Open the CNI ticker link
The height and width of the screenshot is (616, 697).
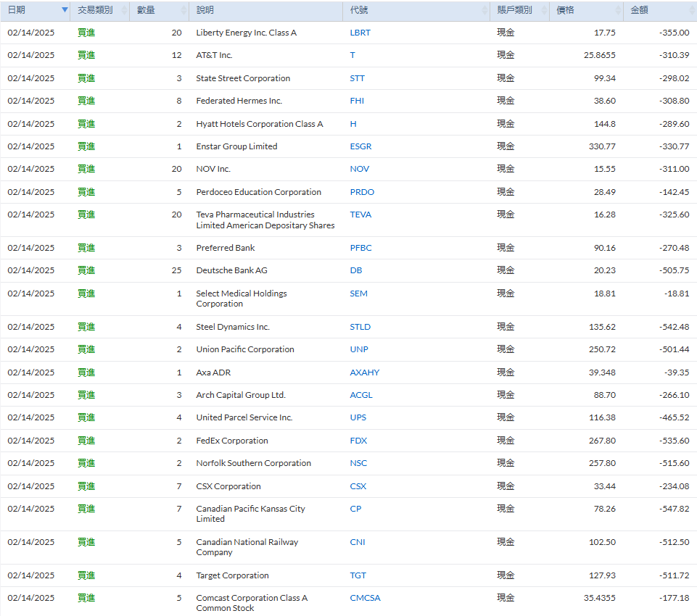[x=358, y=542]
